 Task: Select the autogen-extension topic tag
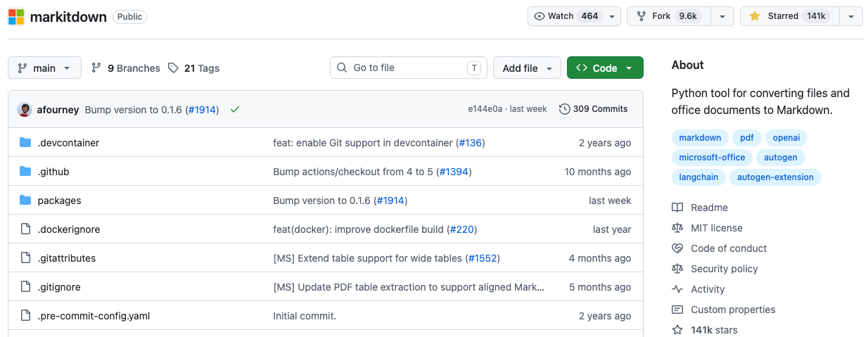pyautogui.click(x=775, y=177)
